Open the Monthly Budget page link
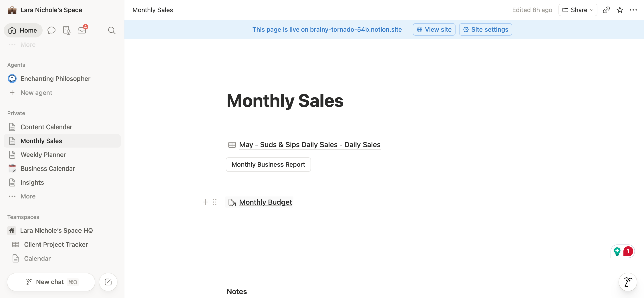 [265, 202]
